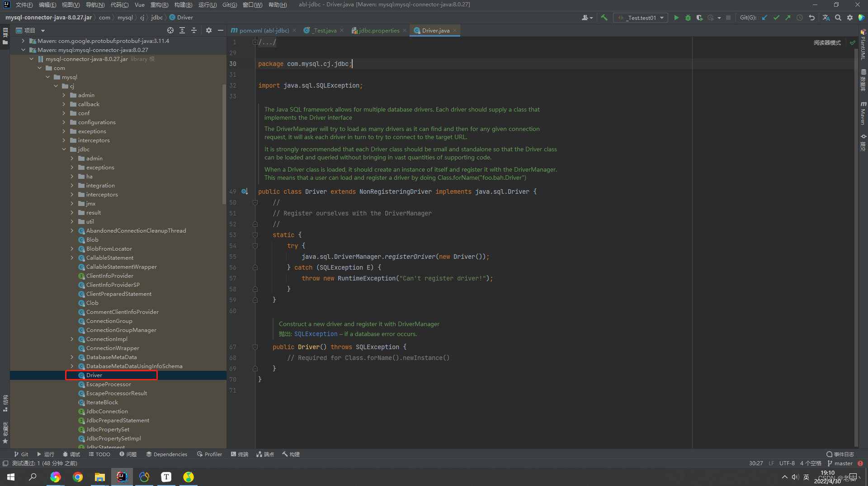
Task: Open the Dependencies tool window button
Action: coord(166,454)
